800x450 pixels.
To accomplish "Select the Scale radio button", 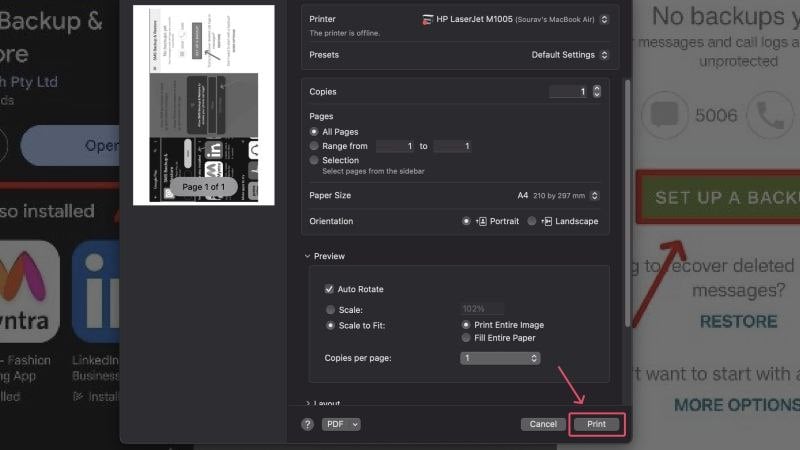I will (x=331, y=310).
